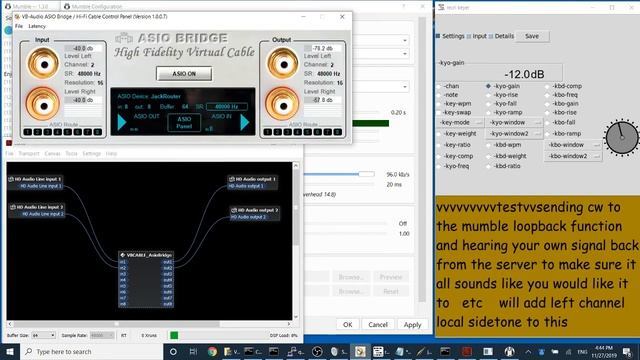Open Windows Start menu
This screenshot has height=360, width=640.
[x=9, y=351]
